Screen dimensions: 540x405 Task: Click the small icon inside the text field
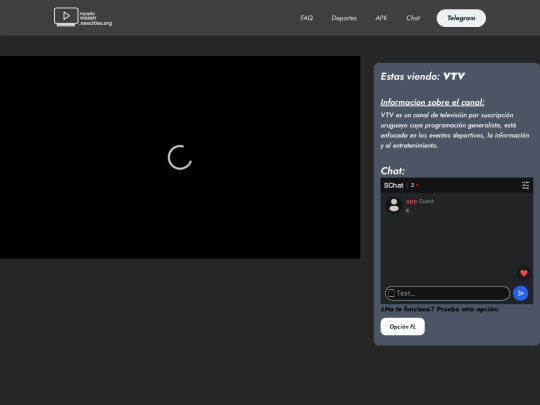tap(391, 293)
